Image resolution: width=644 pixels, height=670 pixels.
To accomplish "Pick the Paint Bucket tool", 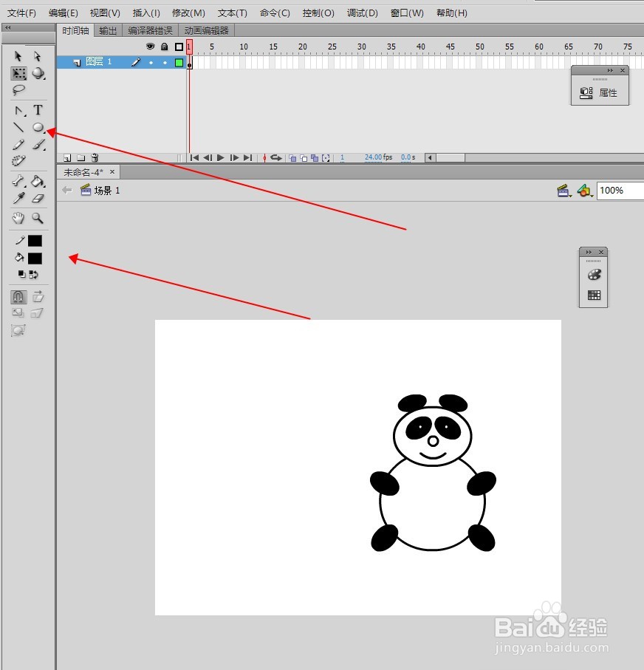I will pos(38,180).
